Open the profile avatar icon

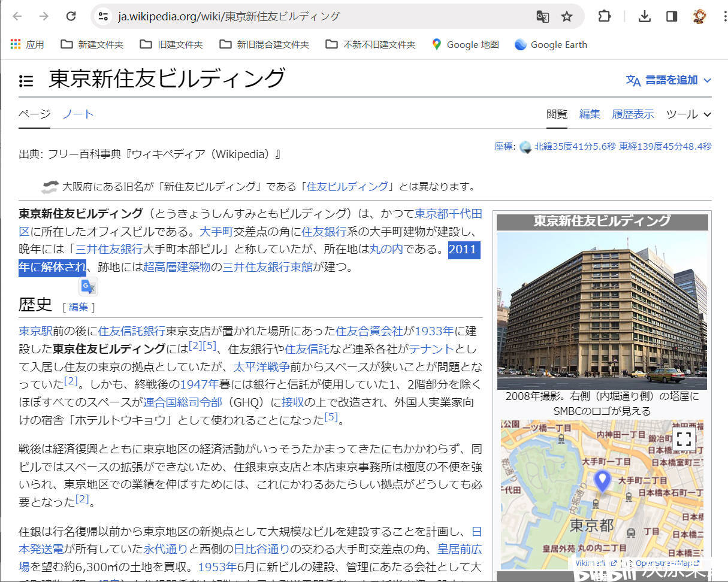(699, 16)
